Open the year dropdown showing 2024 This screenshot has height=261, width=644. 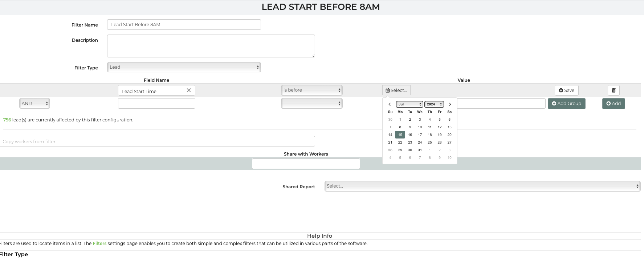click(x=434, y=104)
